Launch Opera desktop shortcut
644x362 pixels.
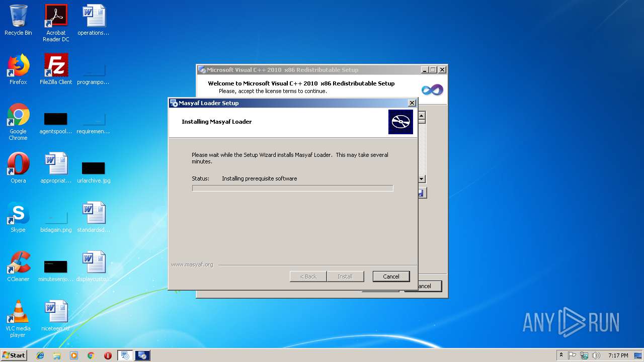tap(18, 168)
